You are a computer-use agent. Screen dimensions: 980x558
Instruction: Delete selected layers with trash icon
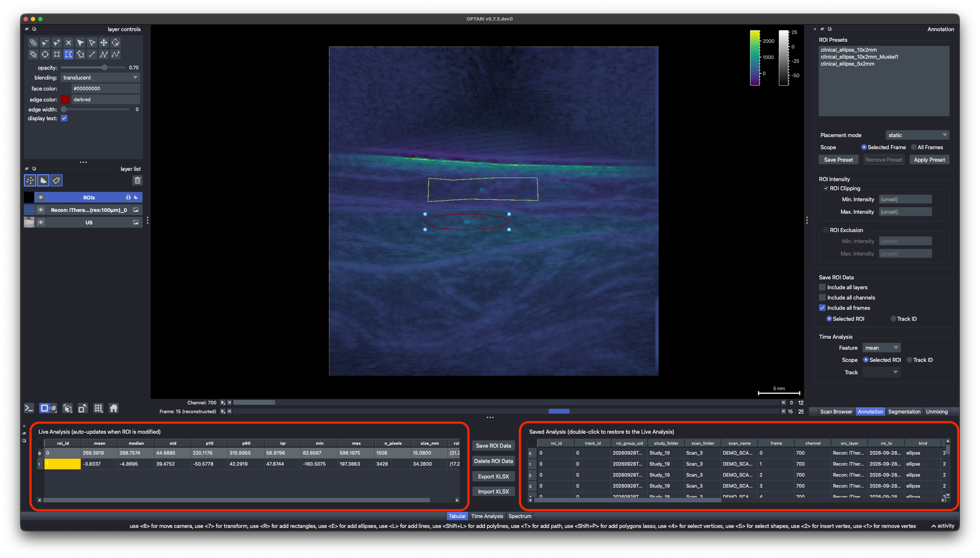click(x=138, y=180)
